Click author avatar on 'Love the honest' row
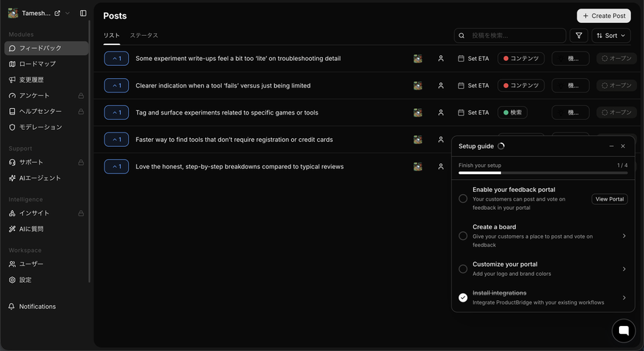 tap(418, 166)
